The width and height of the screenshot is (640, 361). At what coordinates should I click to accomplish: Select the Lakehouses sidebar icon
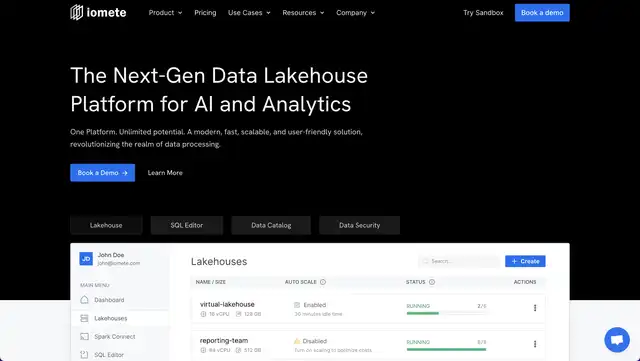coord(84,318)
